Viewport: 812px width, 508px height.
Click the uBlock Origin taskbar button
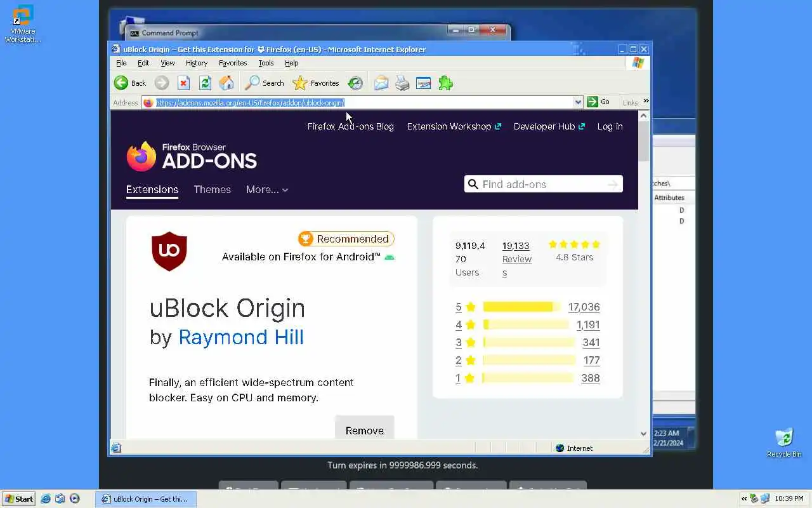(146, 498)
